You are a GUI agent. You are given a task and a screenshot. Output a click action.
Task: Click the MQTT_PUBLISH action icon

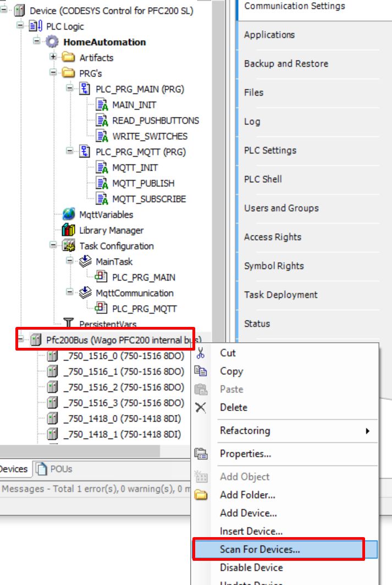[102, 183]
